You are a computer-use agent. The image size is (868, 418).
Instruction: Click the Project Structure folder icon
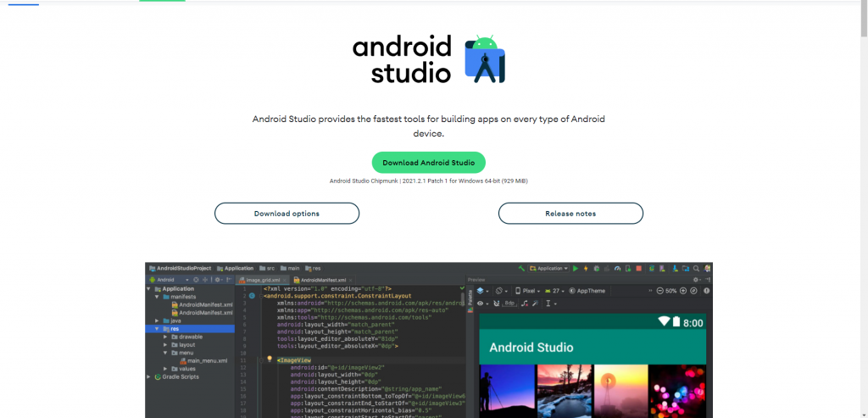[x=686, y=269]
